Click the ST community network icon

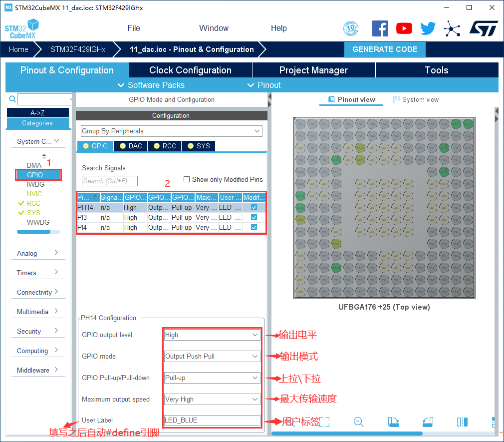click(x=452, y=28)
